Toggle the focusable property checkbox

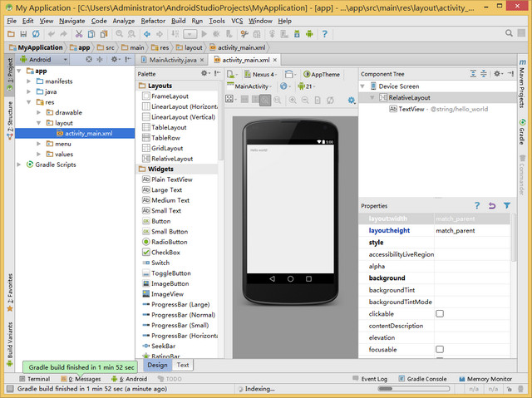tap(440, 350)
